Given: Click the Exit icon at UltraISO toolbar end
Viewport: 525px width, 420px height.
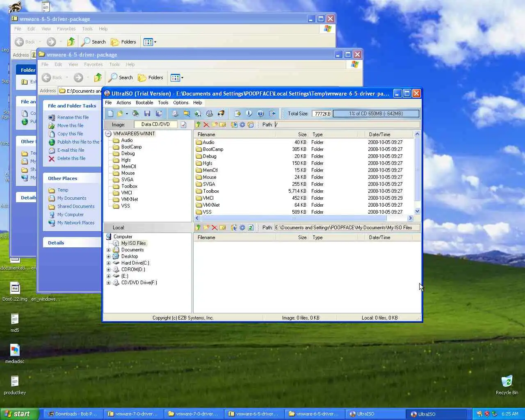Looking at the screenshot, I should 272,114.
